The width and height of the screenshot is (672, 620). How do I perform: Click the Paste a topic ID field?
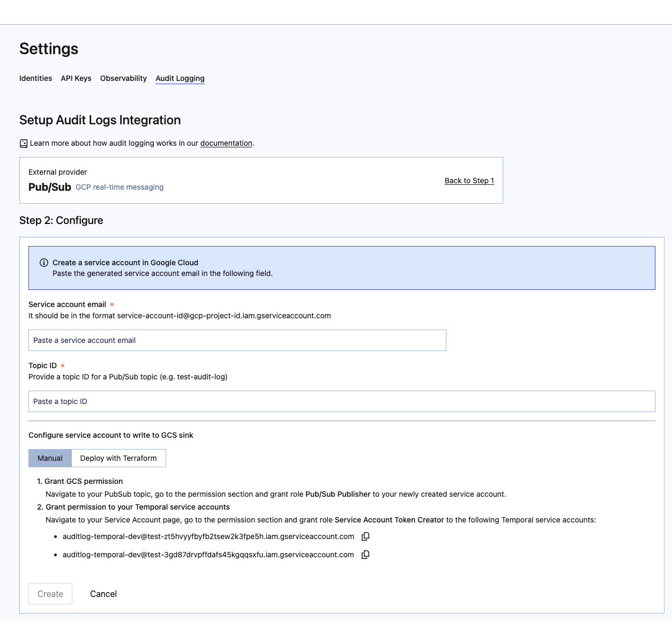(x=341, y=401)
